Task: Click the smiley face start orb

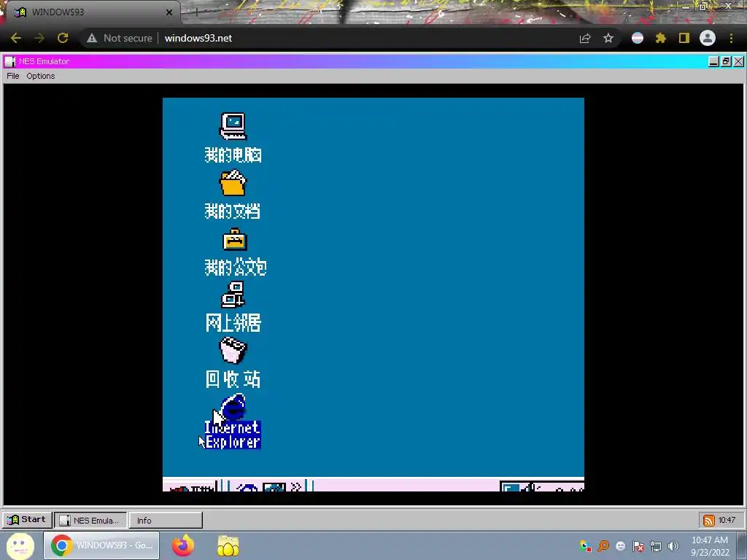Action: (20, 545)
